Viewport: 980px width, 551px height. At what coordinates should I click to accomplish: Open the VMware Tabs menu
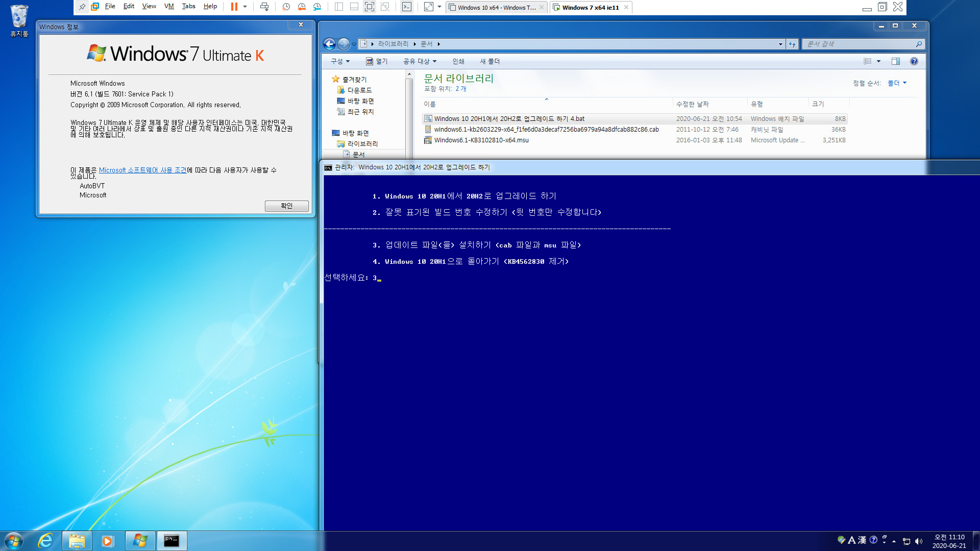click(188, 6)
